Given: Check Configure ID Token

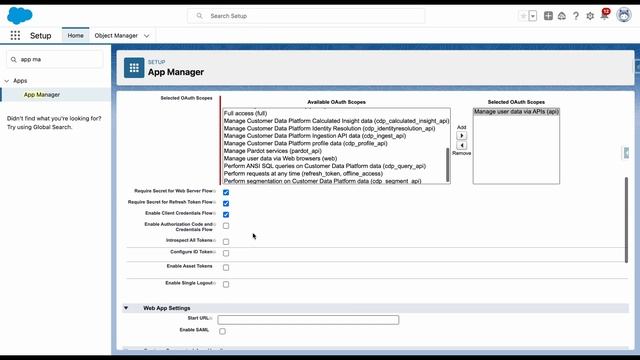Looking at the screenshot, I should [x=226, y=253].
